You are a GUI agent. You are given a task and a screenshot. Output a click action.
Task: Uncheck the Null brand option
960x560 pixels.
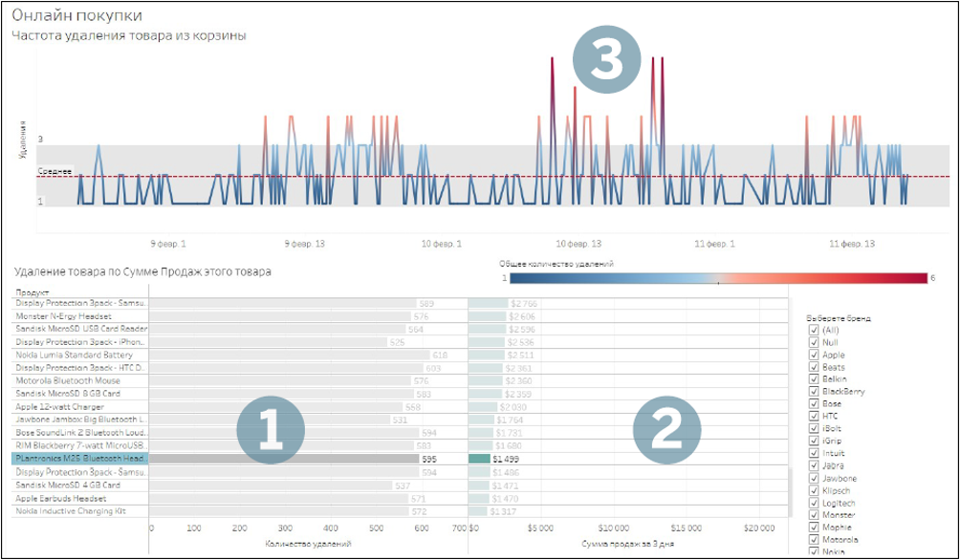tap(814, 342)
